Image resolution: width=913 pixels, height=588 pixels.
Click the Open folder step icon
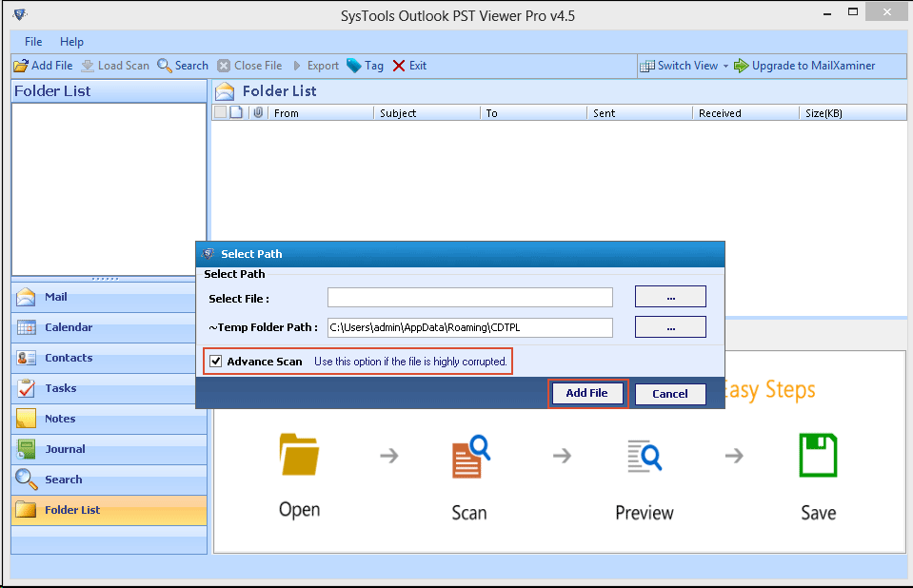(299, 455)
